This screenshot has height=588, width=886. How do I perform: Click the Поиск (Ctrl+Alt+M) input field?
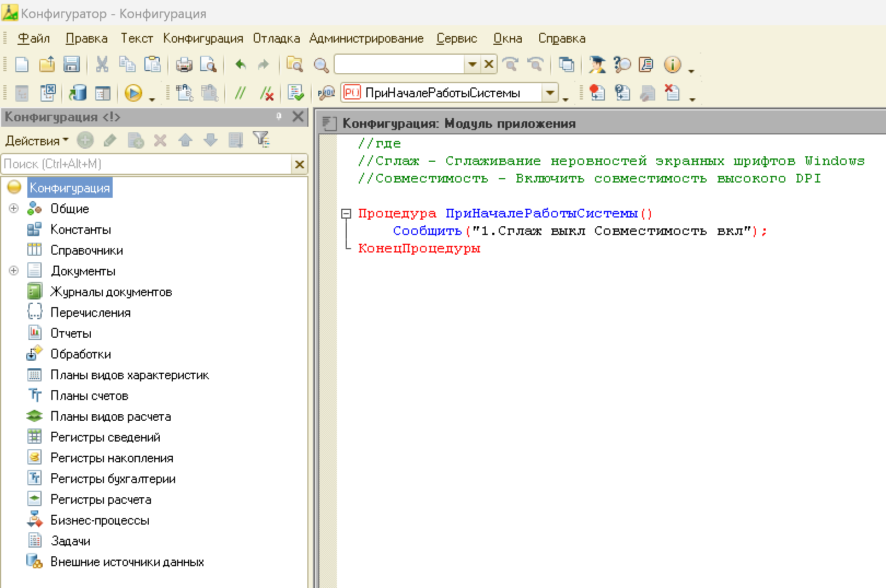147,164
